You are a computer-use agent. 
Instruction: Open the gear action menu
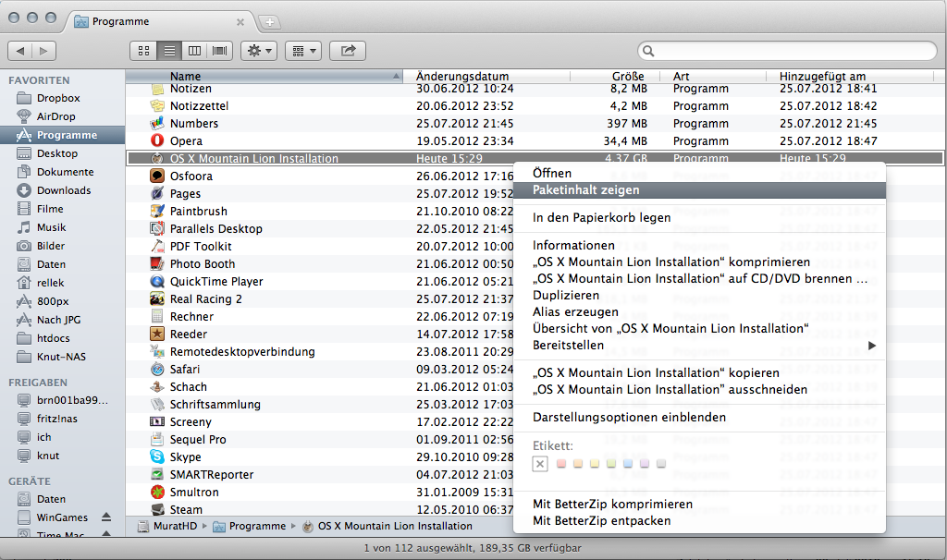click(259, 51)
